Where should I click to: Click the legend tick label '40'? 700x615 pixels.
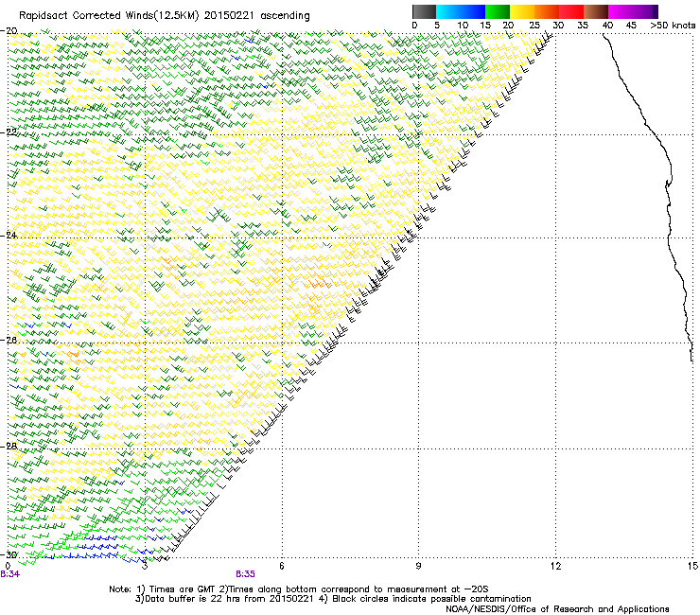click(607, 26)
